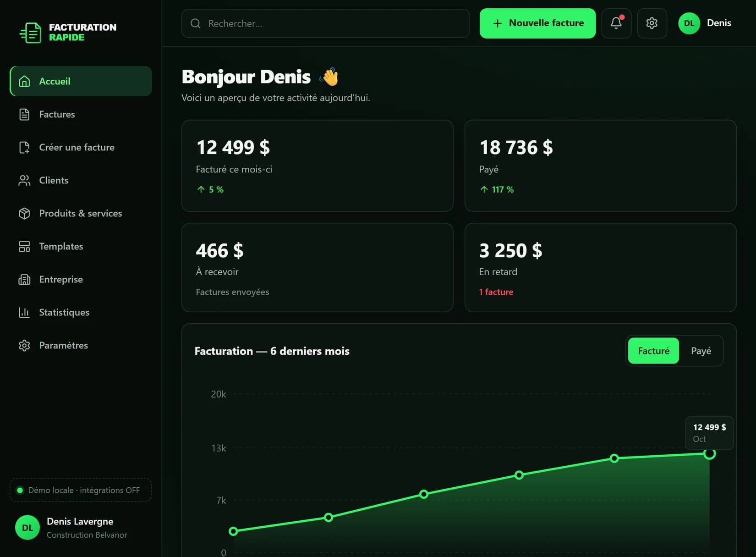
Task: Click the Démo locale intégrations OFF badge
Action: tap(81, 490)
